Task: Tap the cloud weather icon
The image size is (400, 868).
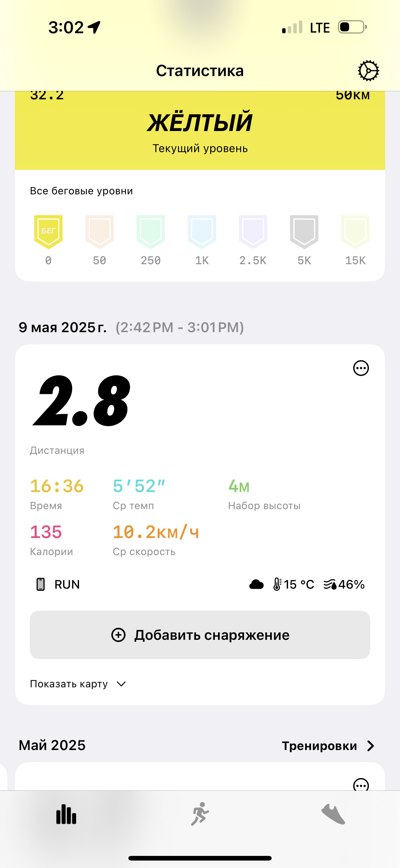Action: (256, 584)
